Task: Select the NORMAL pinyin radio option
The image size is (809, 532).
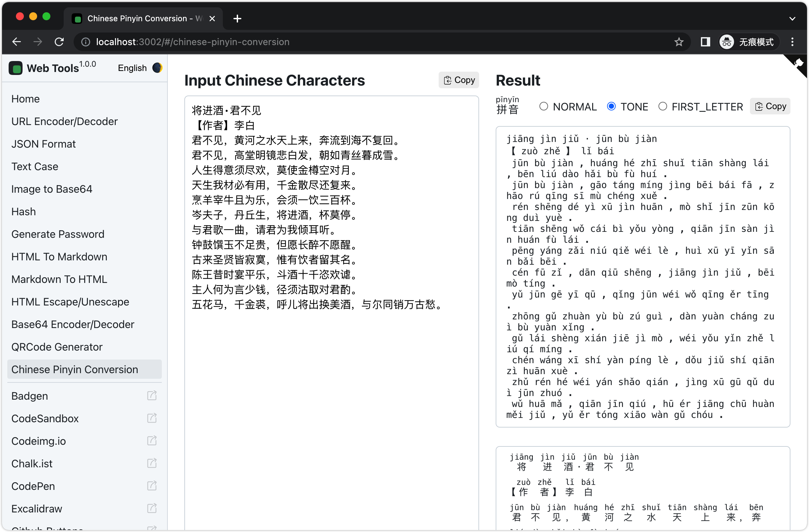Action: click(x=543, y=106)
